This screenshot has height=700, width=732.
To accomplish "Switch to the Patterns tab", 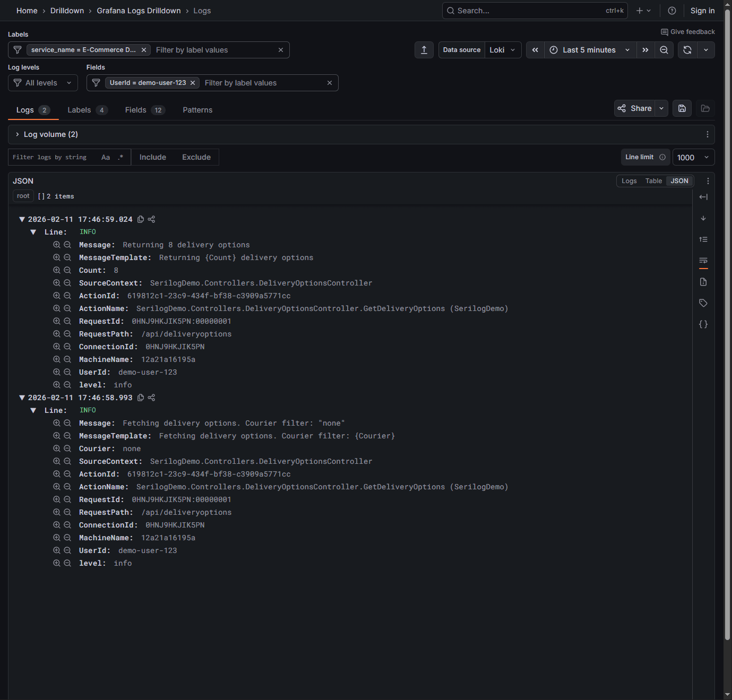I will click(x=197, y=110).
